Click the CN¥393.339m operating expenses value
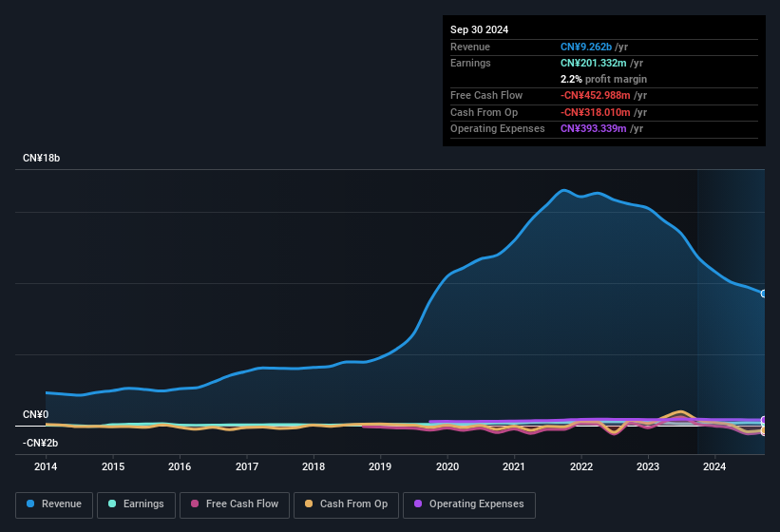Screen dimensions: 780x532 coord(594,129)
